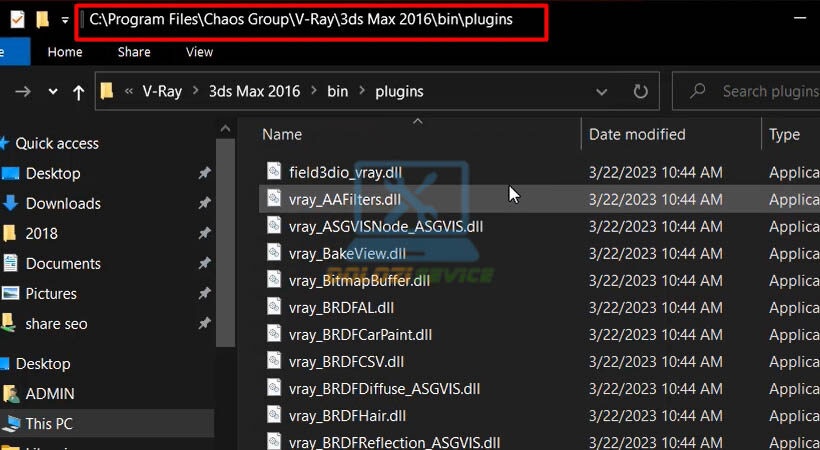Open the Quick Access Toolbar customize dropdown
820x450 pixels.
point(65,20)
